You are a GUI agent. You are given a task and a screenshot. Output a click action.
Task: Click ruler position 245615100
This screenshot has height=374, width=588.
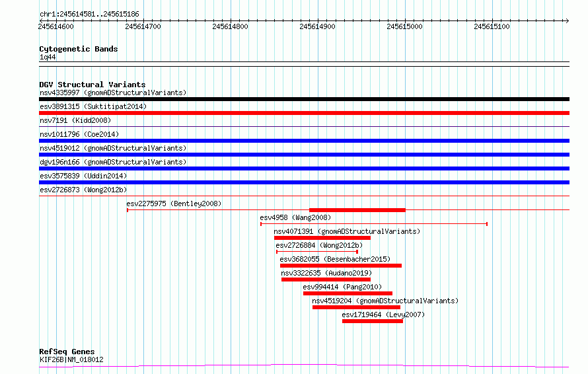492,26
